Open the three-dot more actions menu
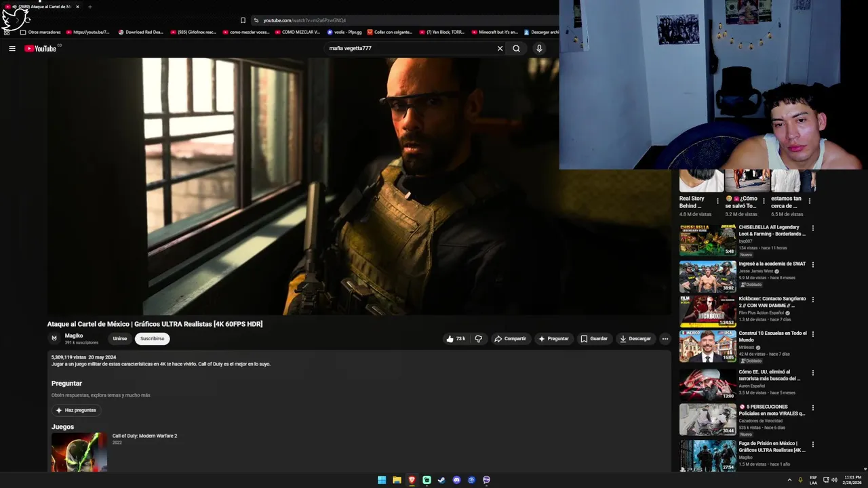Image resolution: width=868 pixels, height=488 pixels. point(665,339)
